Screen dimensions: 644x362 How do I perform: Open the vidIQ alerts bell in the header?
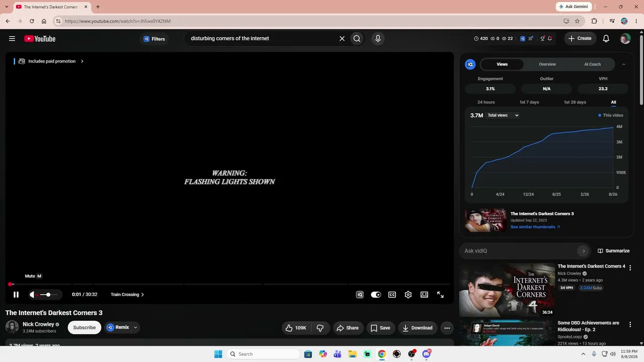click(x=550, y=39)
